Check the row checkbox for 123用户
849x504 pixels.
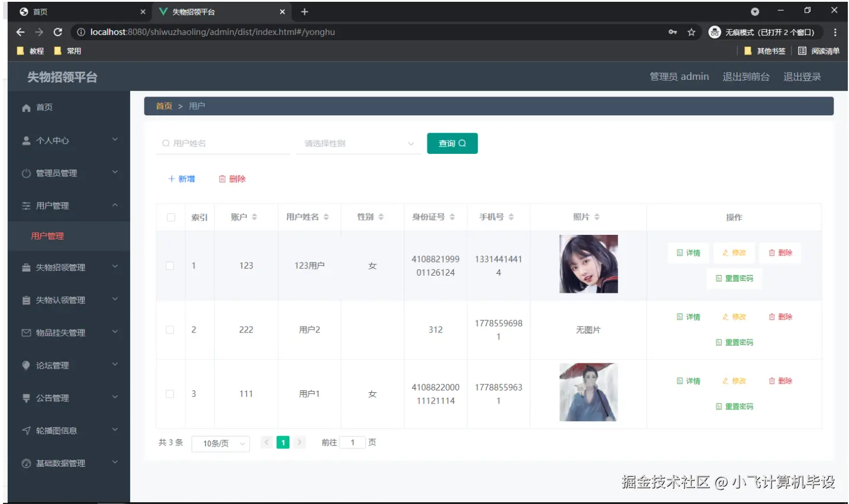[171, 265]
